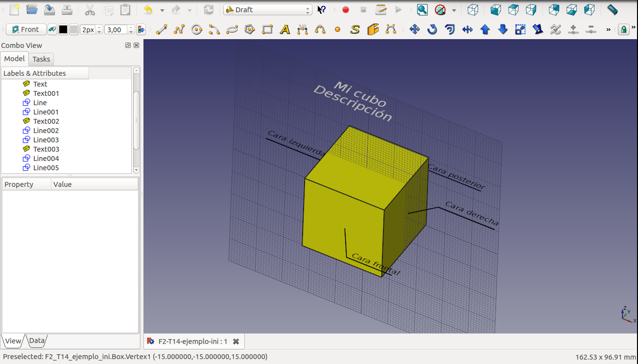Expand the hidden toolbar overflow chevron
The width and height of the screenshot is (638, 364).
[x=609, y=30]
